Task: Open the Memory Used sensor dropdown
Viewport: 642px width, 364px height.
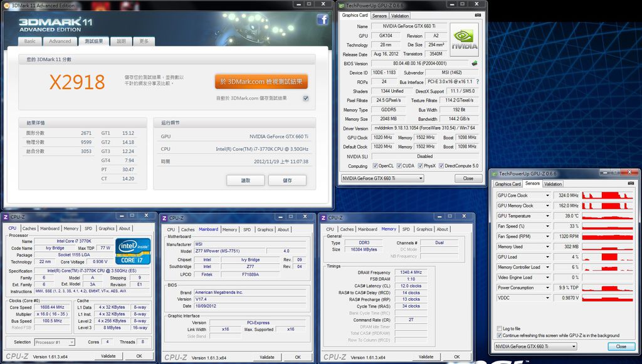Action: [547, 247]
